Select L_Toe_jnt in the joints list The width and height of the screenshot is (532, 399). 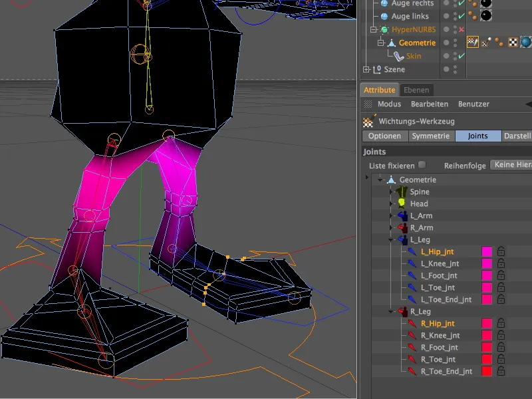coord(438,288)
